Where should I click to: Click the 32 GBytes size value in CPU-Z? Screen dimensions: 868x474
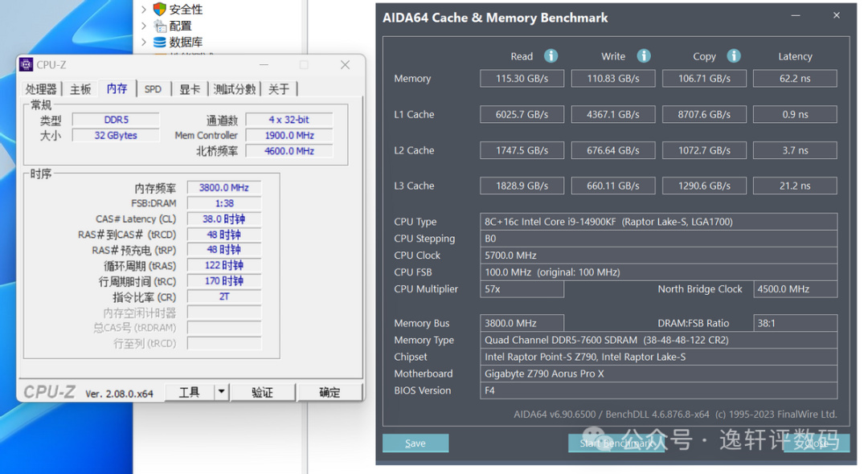point(116,136)
